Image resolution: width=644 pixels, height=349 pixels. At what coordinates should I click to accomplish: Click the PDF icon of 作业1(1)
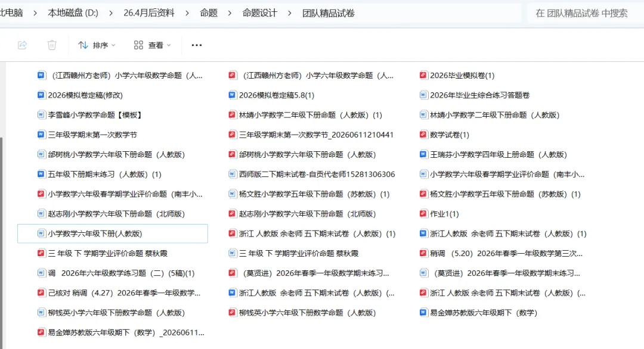(x=423, y=214)
